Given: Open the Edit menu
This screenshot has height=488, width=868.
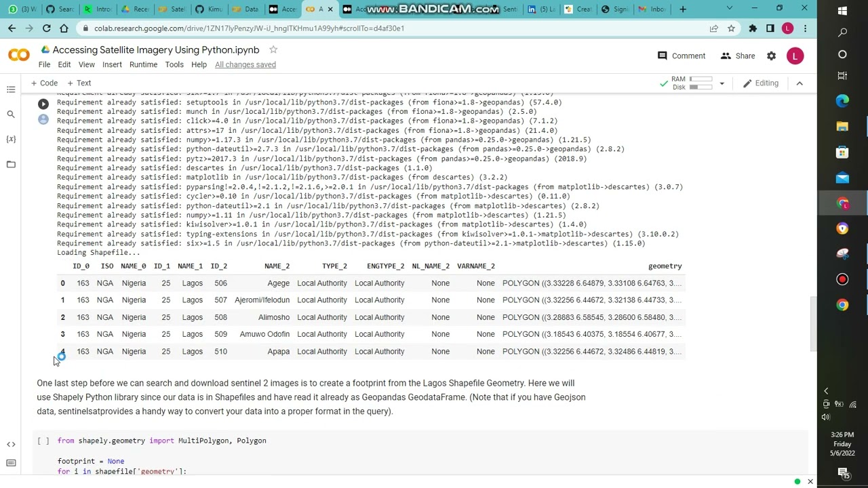Looking at the screenshot, I should click(x=64, y=64).
